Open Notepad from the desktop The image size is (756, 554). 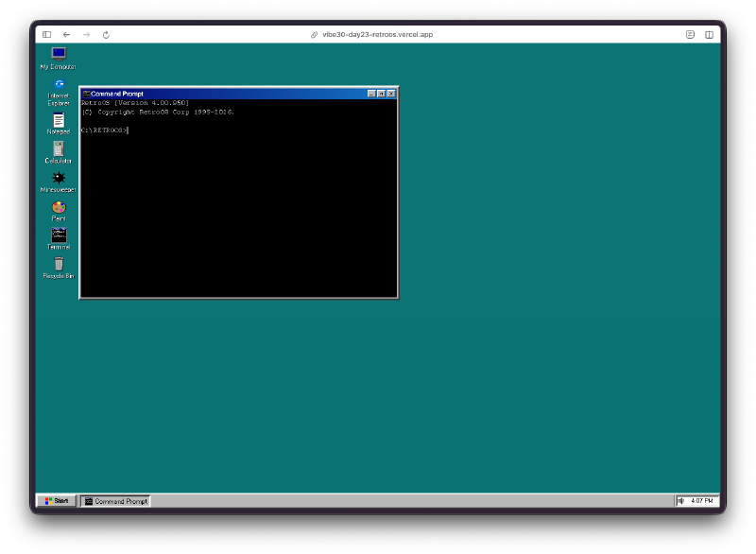[58, 120]
